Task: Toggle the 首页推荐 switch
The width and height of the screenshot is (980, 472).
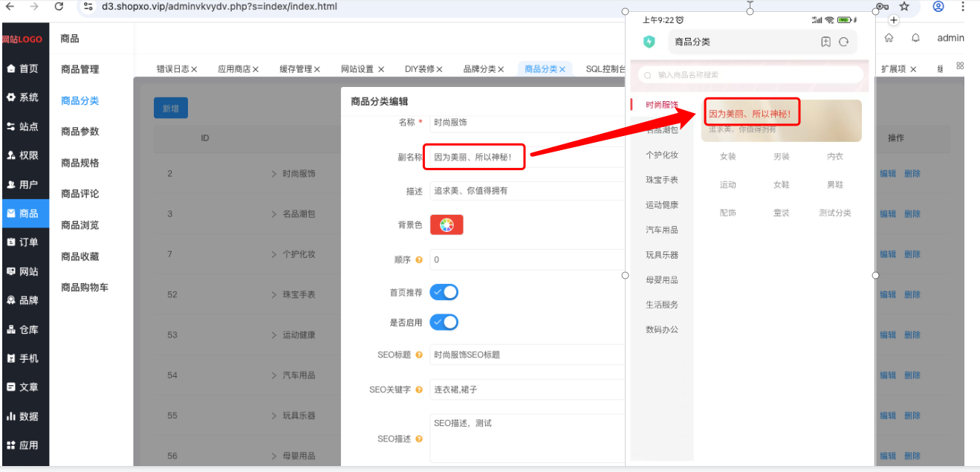Action: click(444, 292)
